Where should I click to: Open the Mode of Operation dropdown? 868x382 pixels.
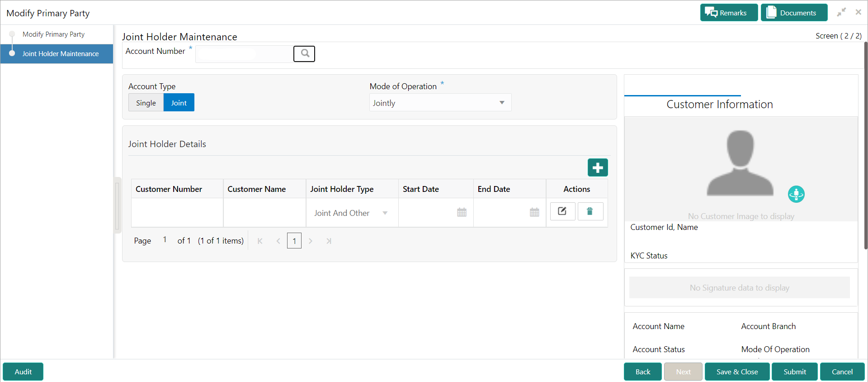(440, 103)
